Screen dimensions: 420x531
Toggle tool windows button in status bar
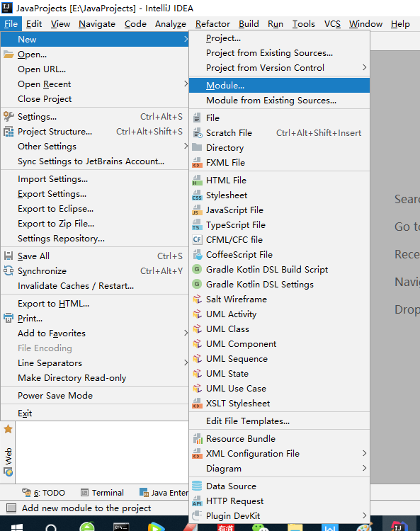click(11, 508)
